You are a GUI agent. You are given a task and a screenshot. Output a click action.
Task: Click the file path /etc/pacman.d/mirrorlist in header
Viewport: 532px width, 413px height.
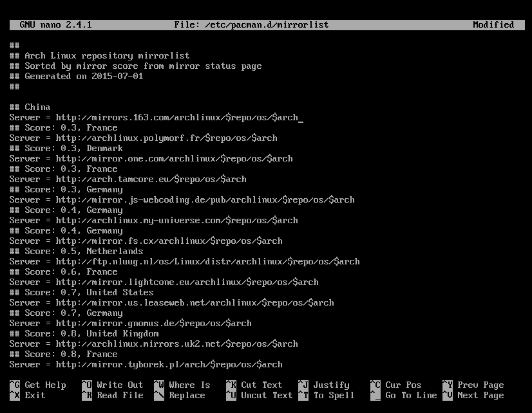[x=267, y=24]
